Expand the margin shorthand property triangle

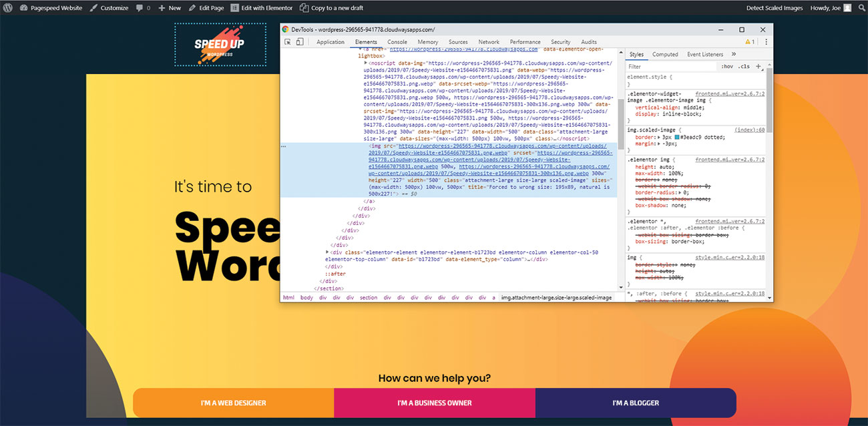(x=659, y=144)
